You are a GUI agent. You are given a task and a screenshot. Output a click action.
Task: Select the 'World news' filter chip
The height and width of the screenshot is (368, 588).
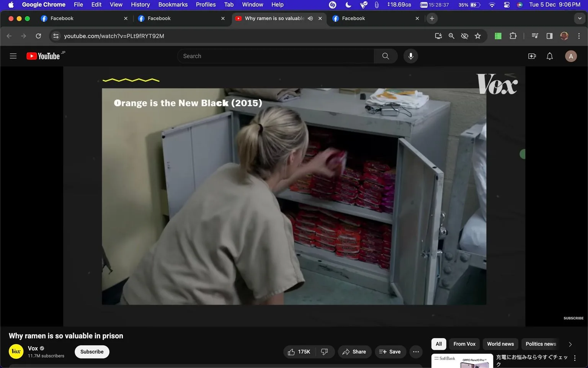coord(500,344)
